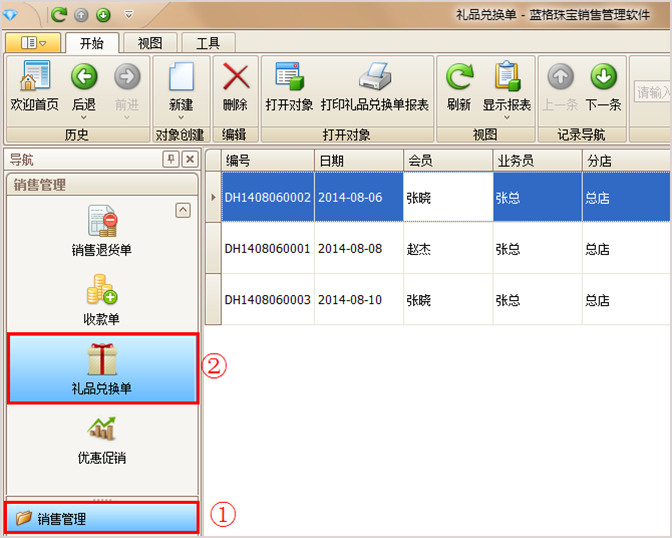The image size is (672, 538).
Task: Select row header of DH1408060001
Action: point(213,248)
